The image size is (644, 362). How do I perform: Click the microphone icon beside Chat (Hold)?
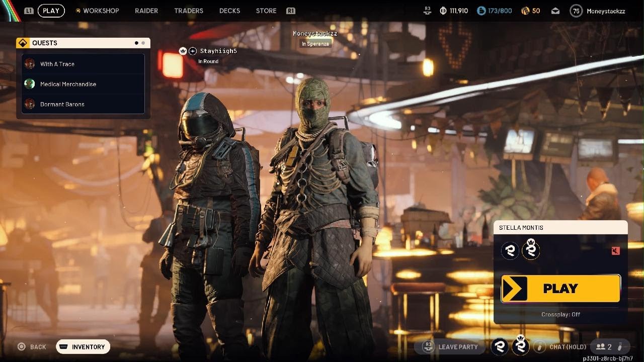tap(540, 346)
